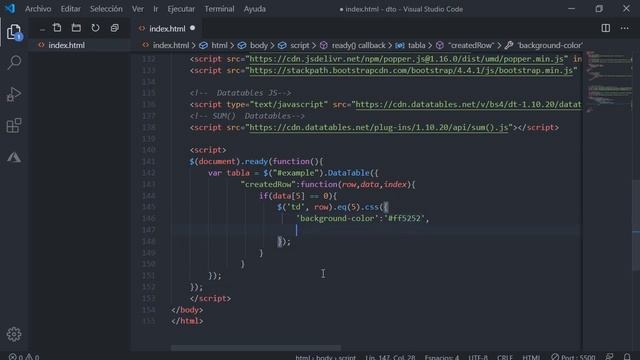This screenshot has height=360, width=640.
Task: Click the feedback icon in status bar
Action: click(609, 357)
